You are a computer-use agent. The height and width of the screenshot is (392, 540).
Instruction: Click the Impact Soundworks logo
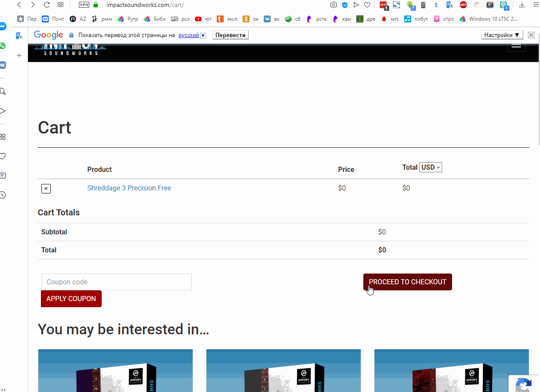[x=71, y=49]
